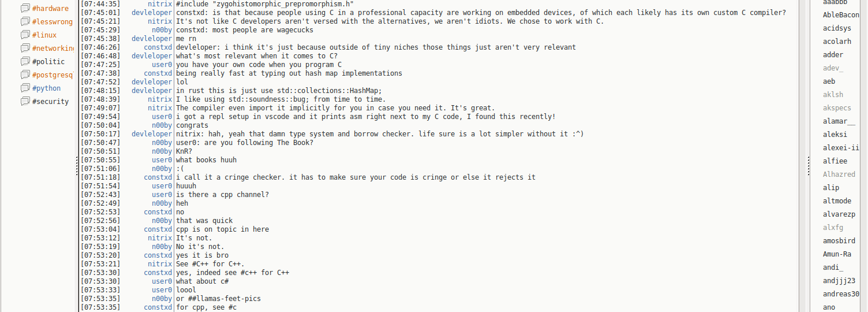The height and width of the screenshot is (312, 868).
Task: Open the #security channel text label
Action: tap(50, 102)
